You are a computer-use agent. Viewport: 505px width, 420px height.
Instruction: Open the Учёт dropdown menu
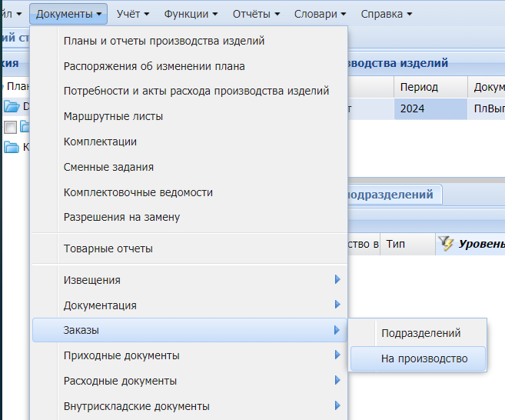pos(132,14)
